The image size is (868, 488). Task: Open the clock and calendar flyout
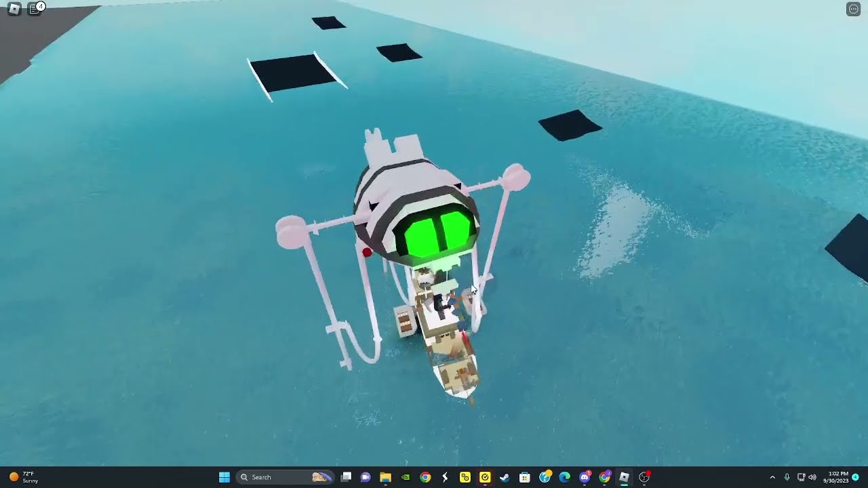(838, 477)
